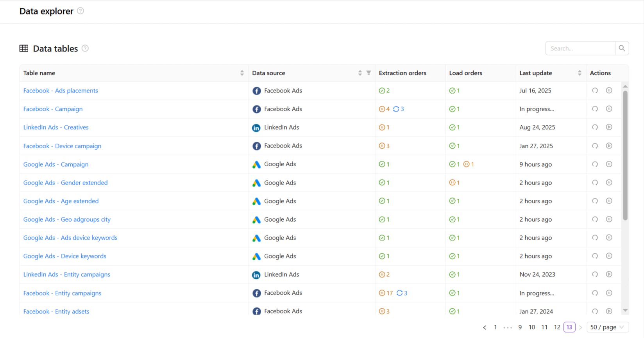
Task: Reload the Google Ads - Campaign row
Action: [595, 164]
